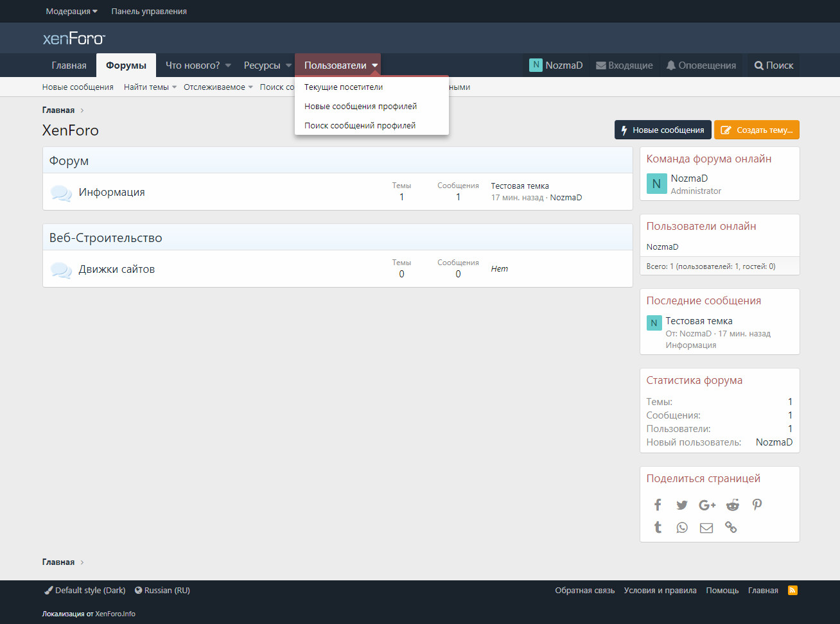840x624 pixels.
Task: Open Последние сообщения block heading
Action: coord(704,301)
